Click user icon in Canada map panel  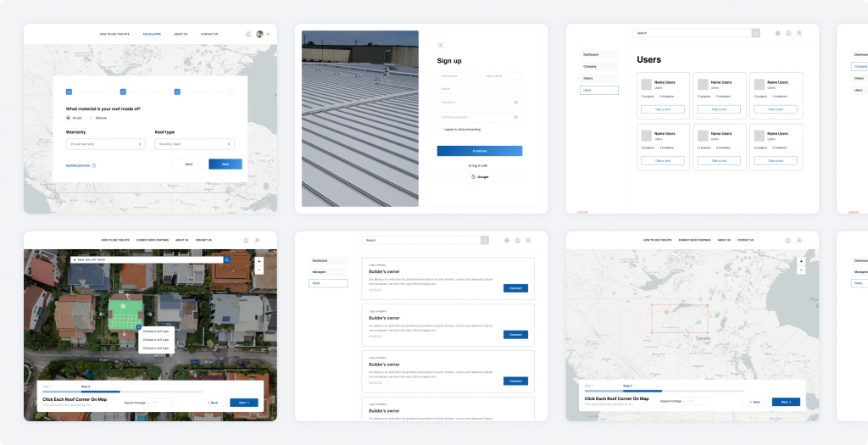point(799,240)
